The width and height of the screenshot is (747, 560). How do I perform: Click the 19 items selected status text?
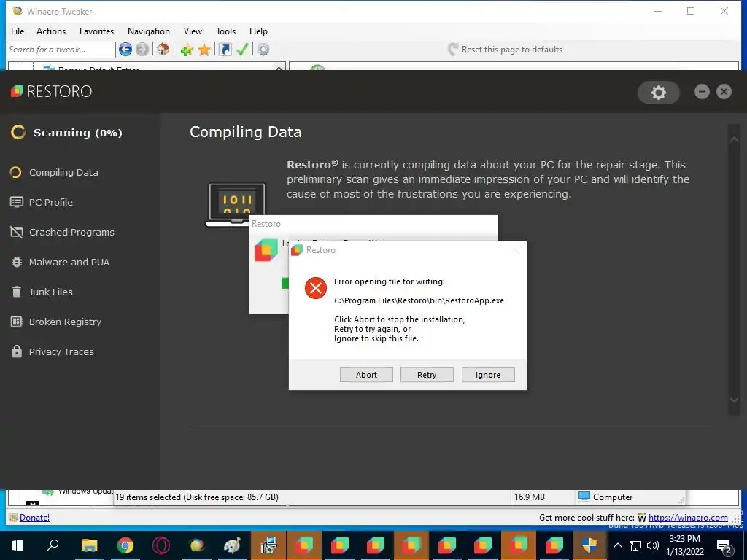click(x=197, y=497)
